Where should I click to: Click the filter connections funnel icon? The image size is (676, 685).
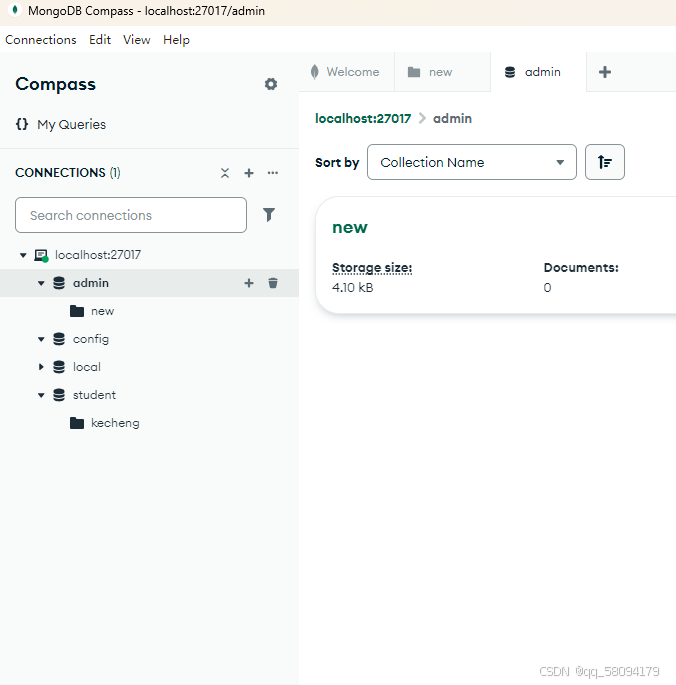tap(269, 214)
